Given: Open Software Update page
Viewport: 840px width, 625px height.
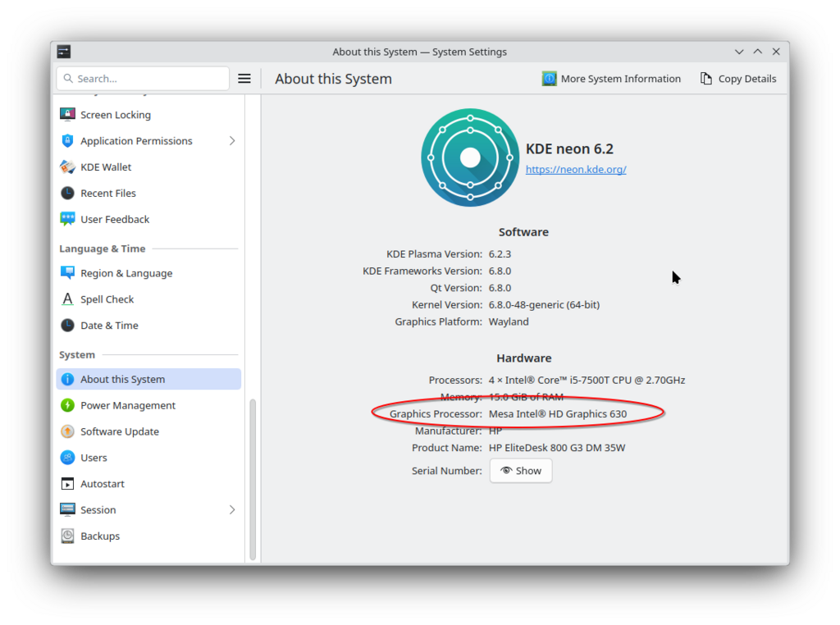Looking at the screenshot, I should (148, 431).
